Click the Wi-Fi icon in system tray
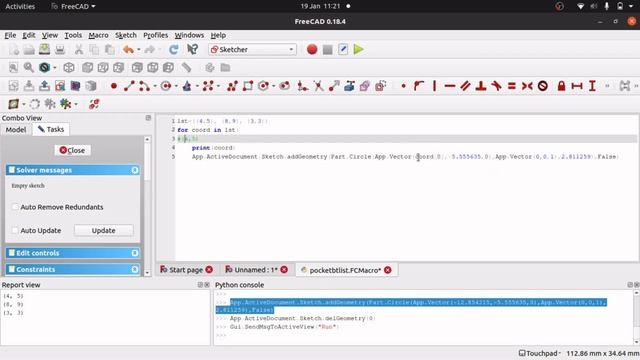Screen dimensions: 640x360 click(x=580, y=6)
